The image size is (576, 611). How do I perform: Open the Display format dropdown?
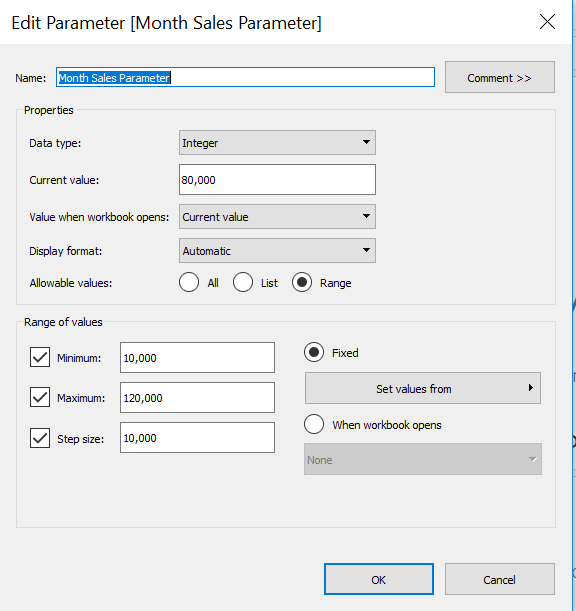point(277,251)
